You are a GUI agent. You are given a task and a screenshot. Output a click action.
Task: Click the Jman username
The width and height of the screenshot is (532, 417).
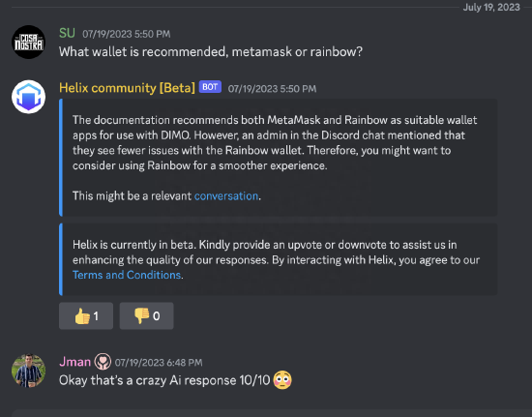[x=74, y=362]
